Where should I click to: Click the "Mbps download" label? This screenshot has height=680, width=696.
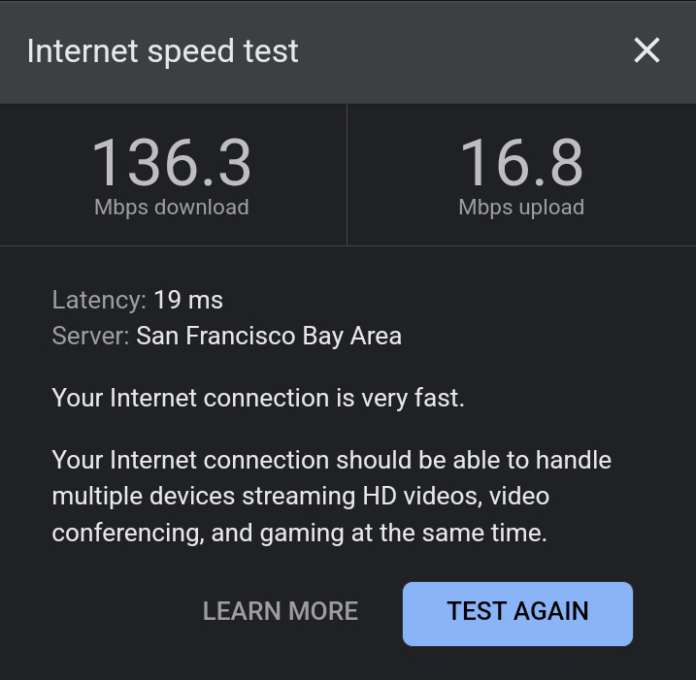pos(172,208)
